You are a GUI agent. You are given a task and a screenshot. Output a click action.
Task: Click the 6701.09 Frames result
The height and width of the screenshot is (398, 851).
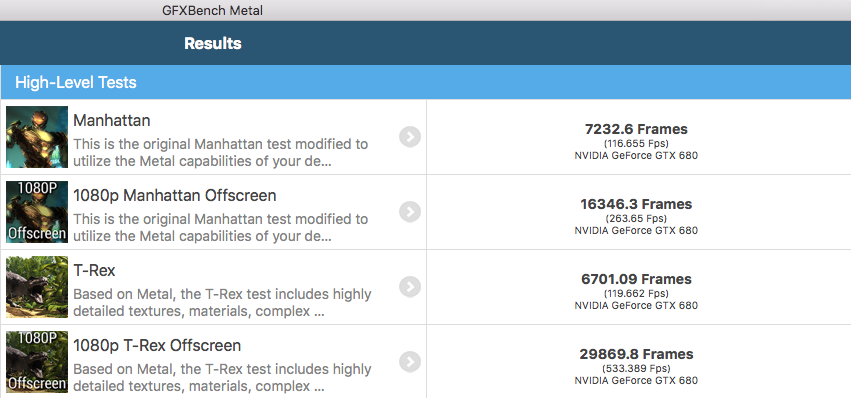click(x=636, y=279)
